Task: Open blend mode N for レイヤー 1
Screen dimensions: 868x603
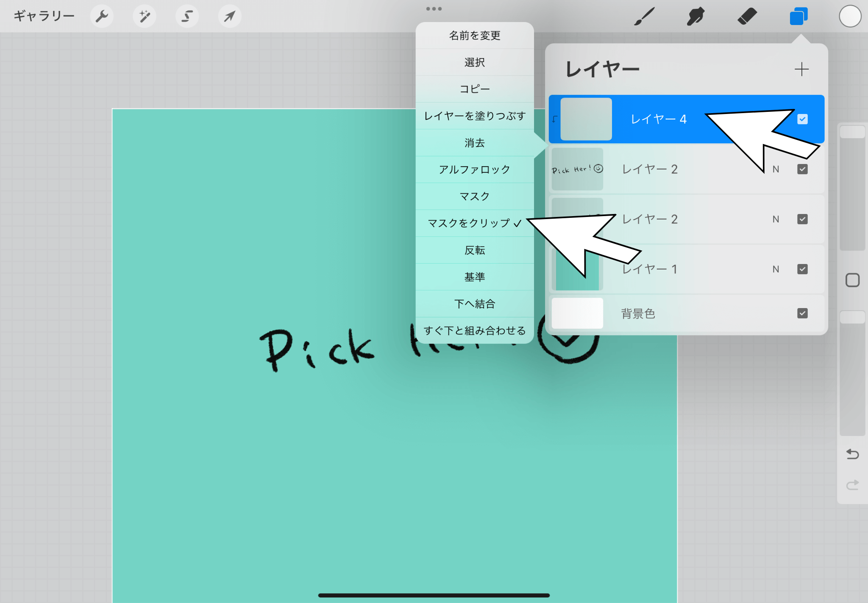Action: pyautogui.click(x=776, y=269)
